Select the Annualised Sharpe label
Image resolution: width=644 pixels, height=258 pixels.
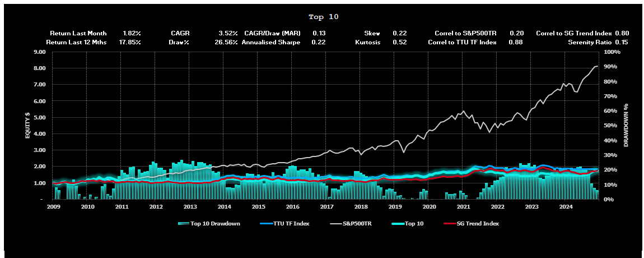271,42
